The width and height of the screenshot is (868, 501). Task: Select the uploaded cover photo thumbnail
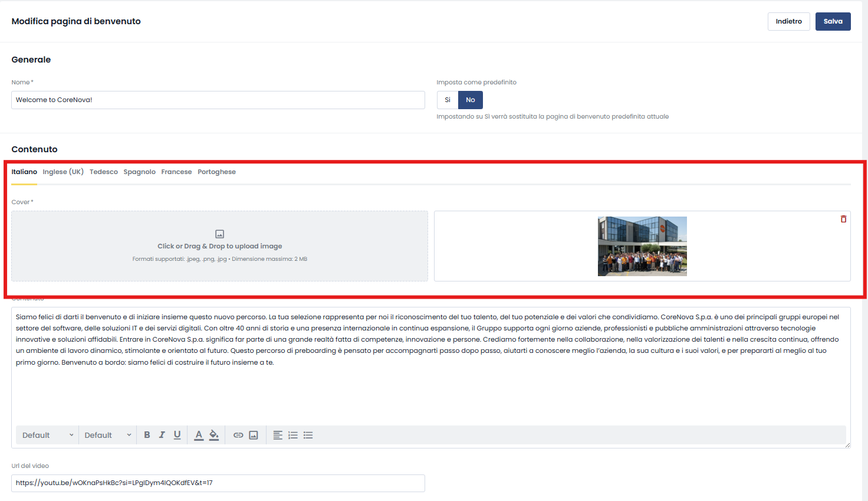642,246
